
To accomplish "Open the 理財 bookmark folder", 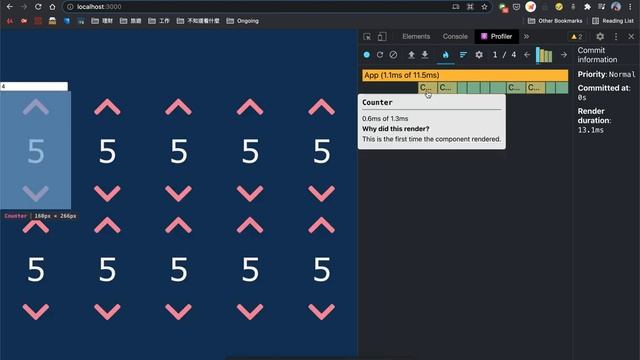I will click(102, 21).
